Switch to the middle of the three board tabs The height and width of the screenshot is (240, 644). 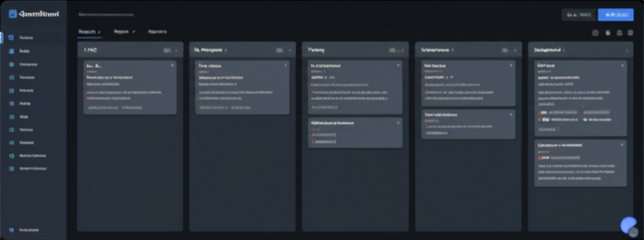(125, 31)
